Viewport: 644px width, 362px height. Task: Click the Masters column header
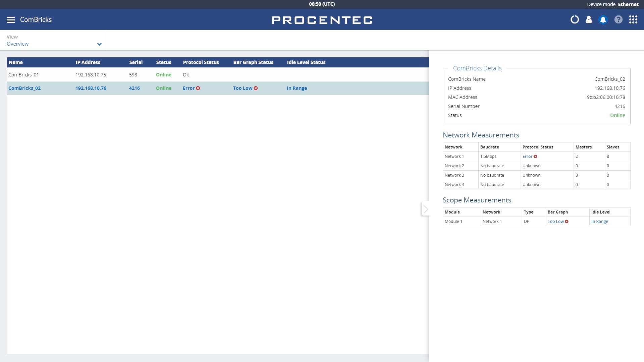point(584,147)
